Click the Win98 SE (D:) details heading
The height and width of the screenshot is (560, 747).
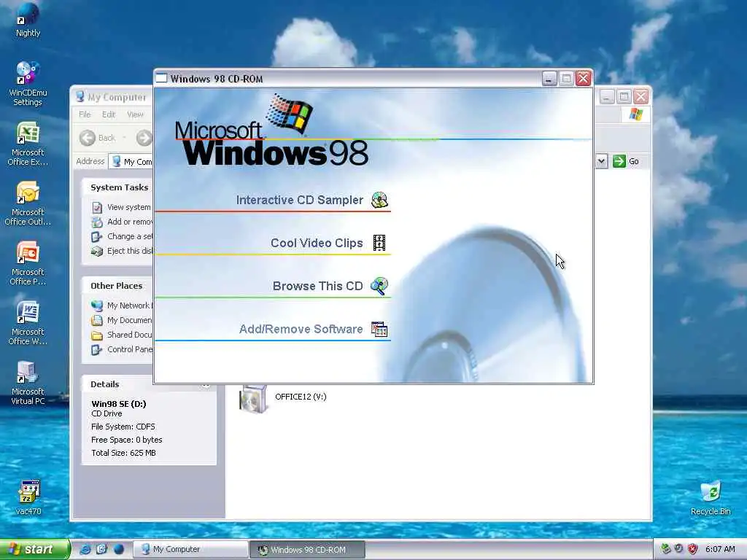point(119,404)
